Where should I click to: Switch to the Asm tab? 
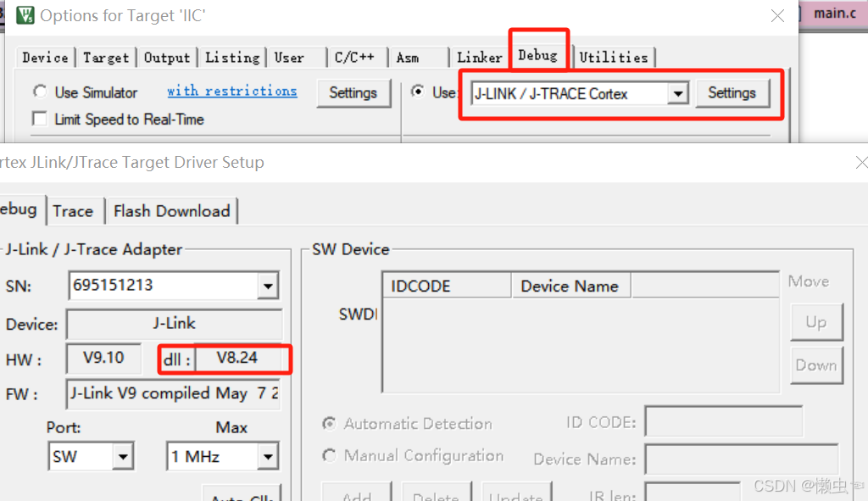click(408, 58)
